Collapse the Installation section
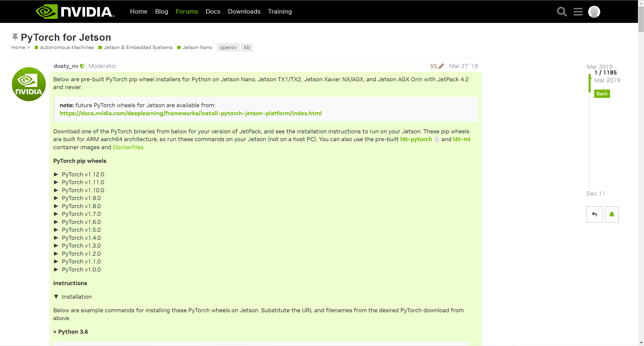Viewport: 644px width, 346px height. [76, 297]
